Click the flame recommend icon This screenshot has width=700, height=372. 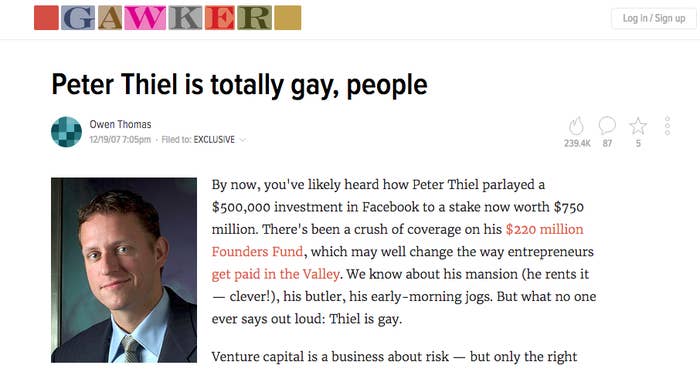pos(576,126)
